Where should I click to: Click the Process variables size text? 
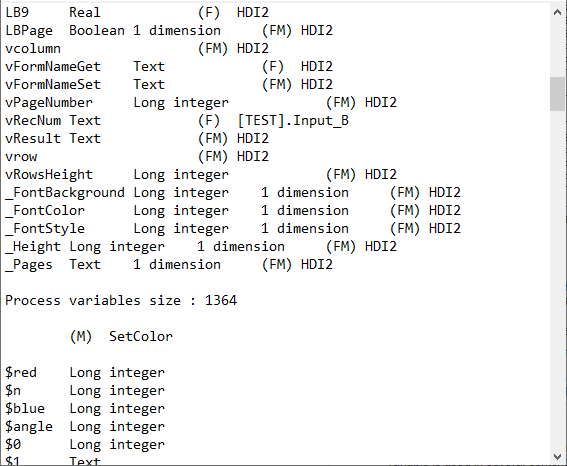[x=121, y=300]
